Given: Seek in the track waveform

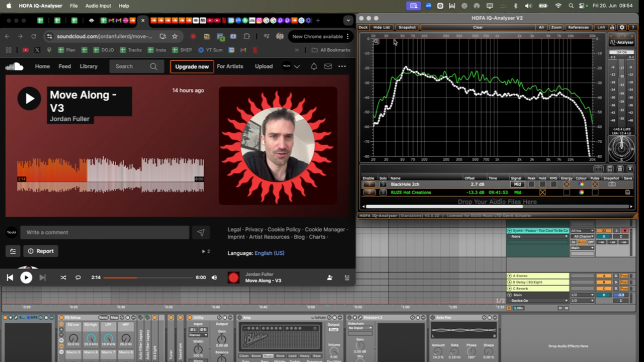Looking at the screenshot, I should [x=111, y=174].
